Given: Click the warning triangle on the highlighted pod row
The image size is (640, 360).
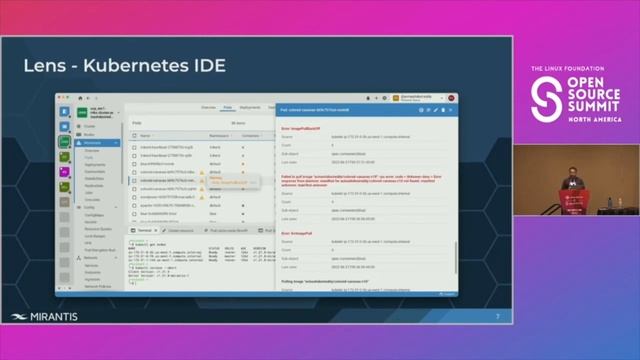Looking at the screenshot, I should pos(202,180).
